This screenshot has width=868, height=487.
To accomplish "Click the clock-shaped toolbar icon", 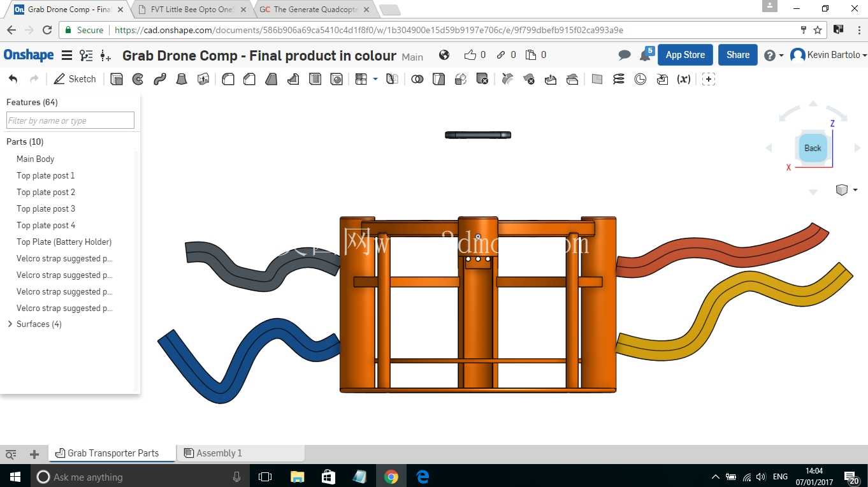I will click(x=640, y=79).
